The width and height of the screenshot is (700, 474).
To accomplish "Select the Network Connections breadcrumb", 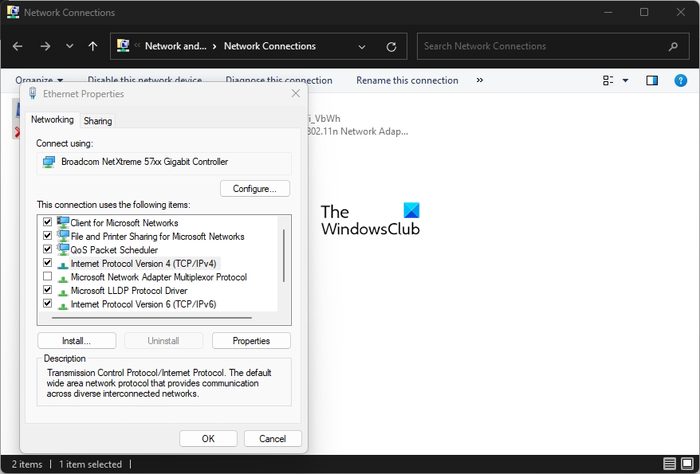I will tap(270, 46).
